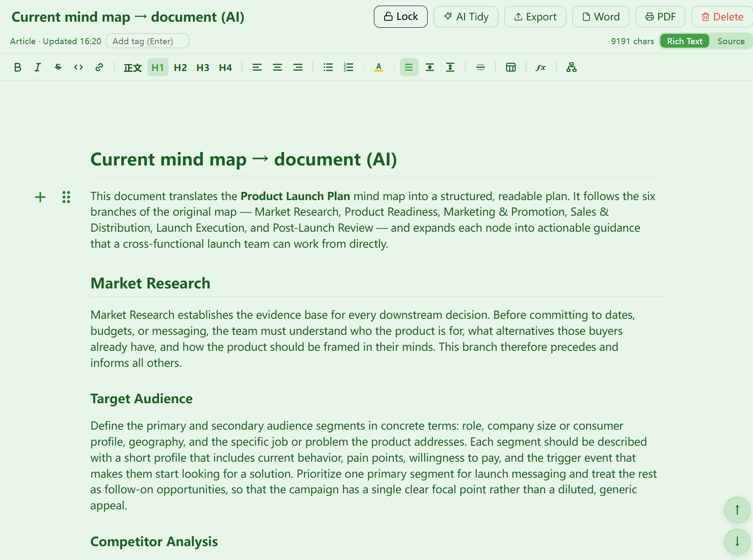The image size is (753, 560).
Task: Insert inline code formatting
Action: point(78,67)
